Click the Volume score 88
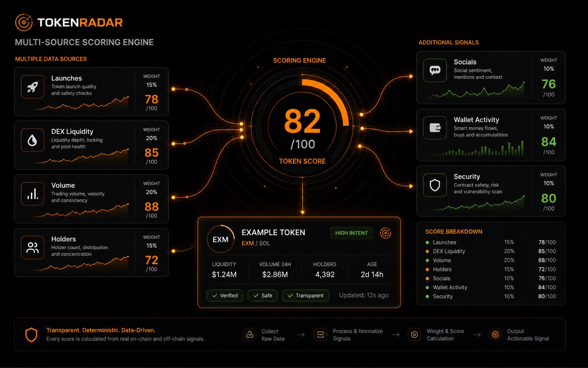 click(x=152, y=207)
